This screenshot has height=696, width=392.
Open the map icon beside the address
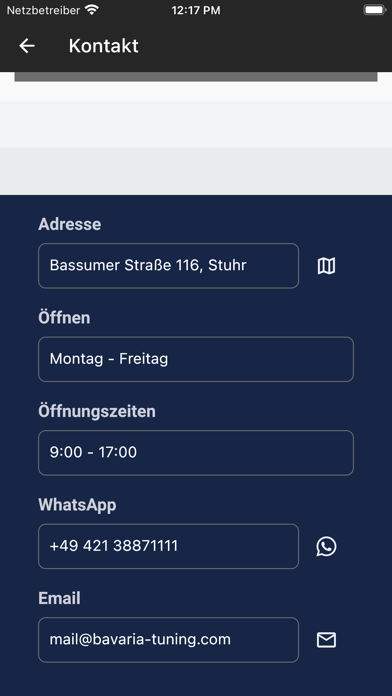(326, 266)
